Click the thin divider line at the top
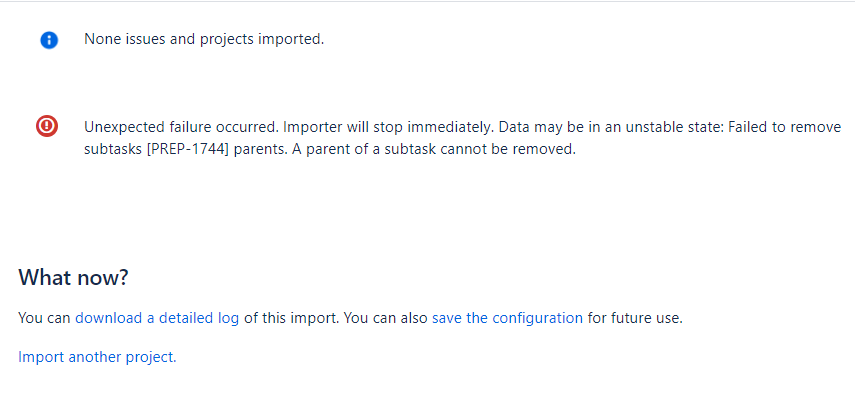Viewport: 855px width, 399px height. [x=428, y=1]
